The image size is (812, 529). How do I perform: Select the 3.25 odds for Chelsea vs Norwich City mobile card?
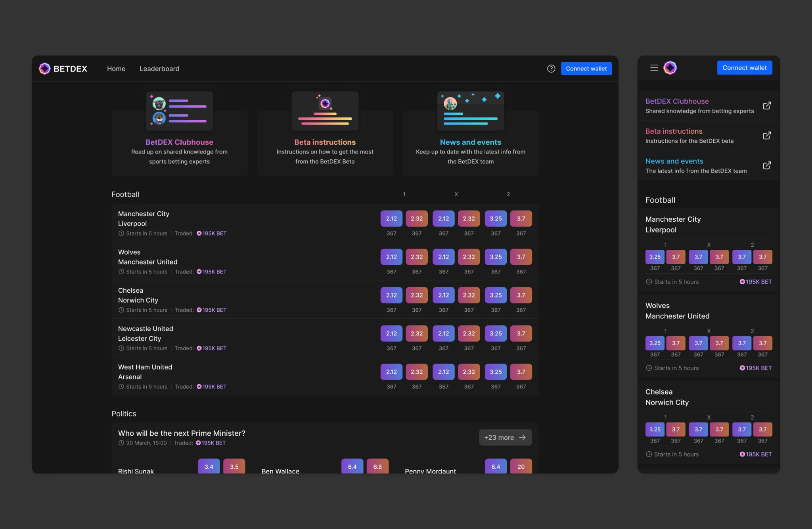(x=655, y=429)
